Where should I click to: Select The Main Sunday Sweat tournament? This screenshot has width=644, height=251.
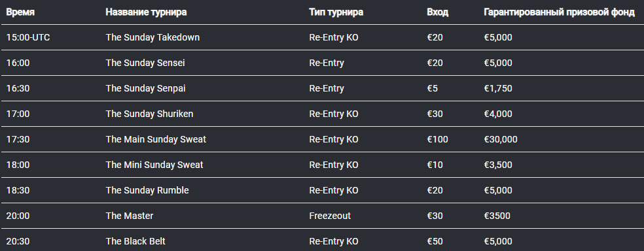click(x=156, y=139)
